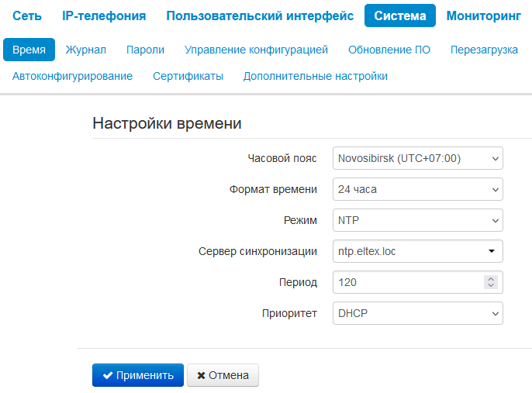Open Пользовательский интерфейс tab
The width and height of the screenshot is (532, 393).
pos(260,16)
